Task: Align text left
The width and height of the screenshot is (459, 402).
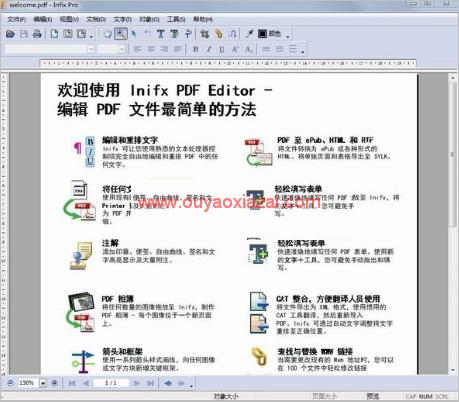Action: pos(137,49)
